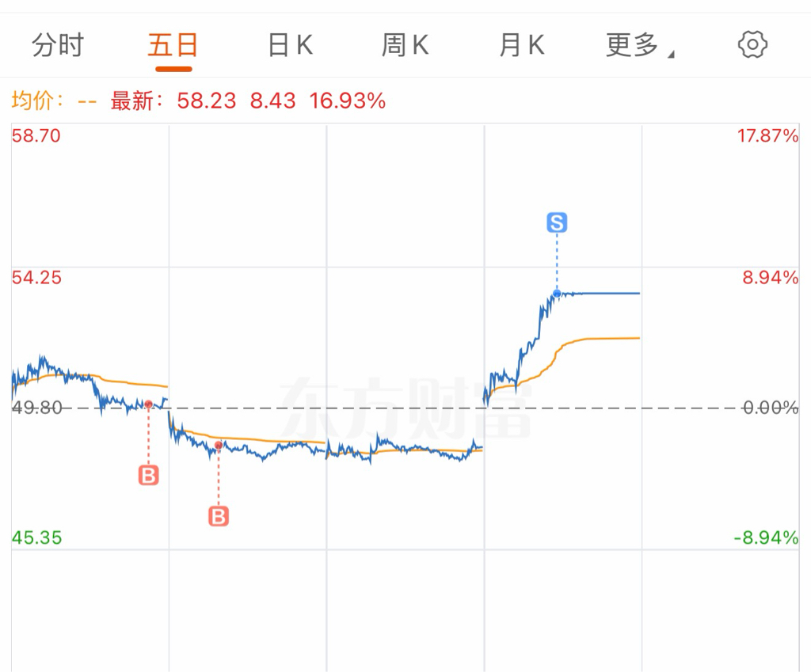The width and height of the screenshot is (811, 672).
Task: Click the small arrow beside 更多
Action: (671, 55)
